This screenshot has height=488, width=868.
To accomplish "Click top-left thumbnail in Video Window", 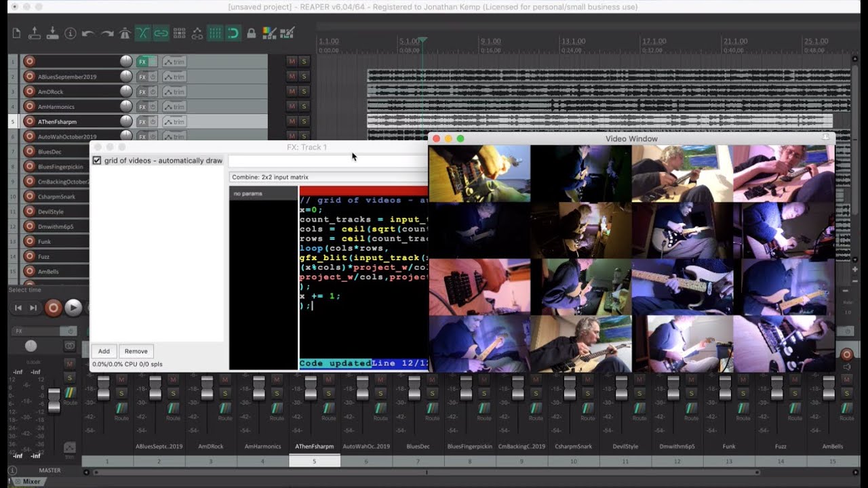I will click(479, 174).
